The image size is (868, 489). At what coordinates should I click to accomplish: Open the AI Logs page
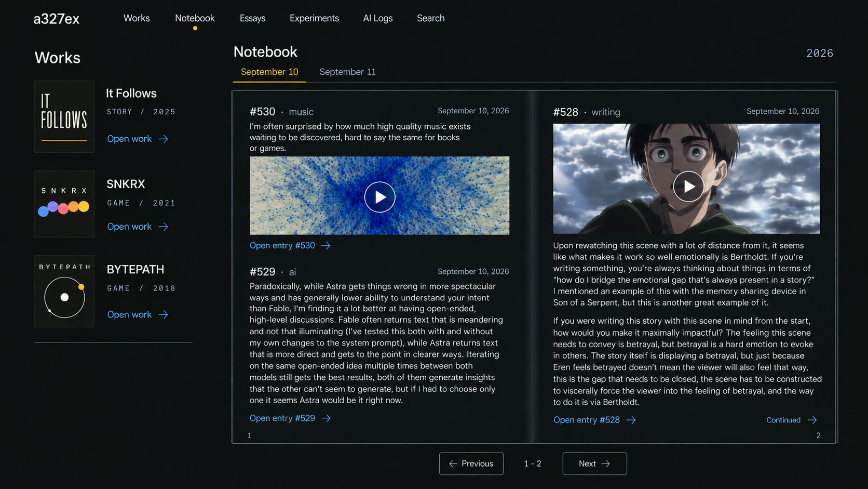378,18
